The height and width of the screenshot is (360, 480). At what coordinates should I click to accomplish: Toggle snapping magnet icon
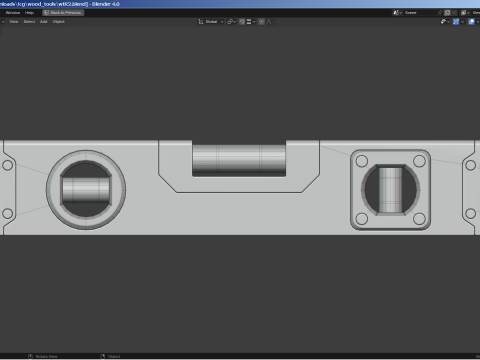(x=242, y=22)
